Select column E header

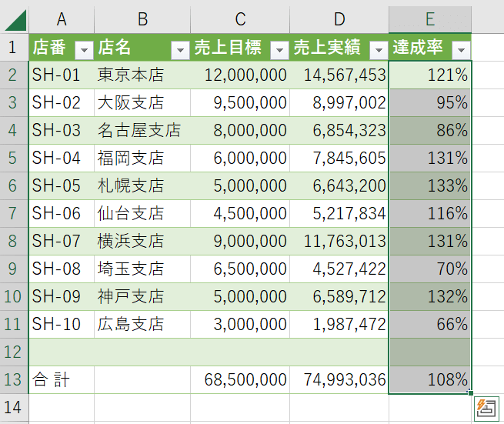coord(429,19)
